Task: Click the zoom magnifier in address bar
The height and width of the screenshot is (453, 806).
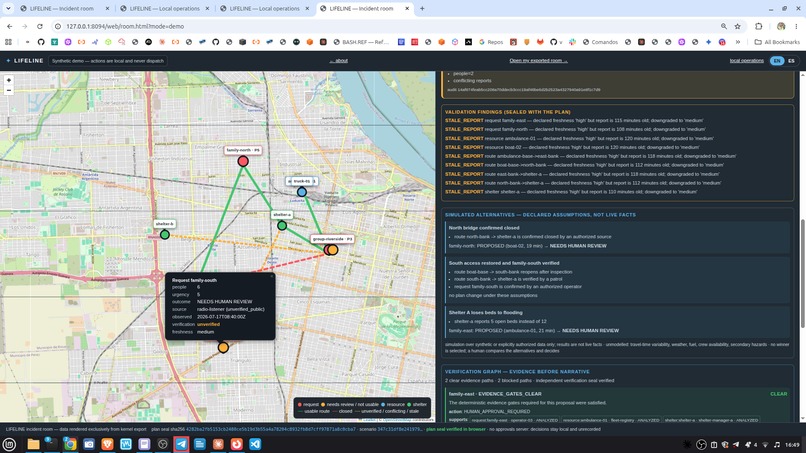Action: [724, 26]
